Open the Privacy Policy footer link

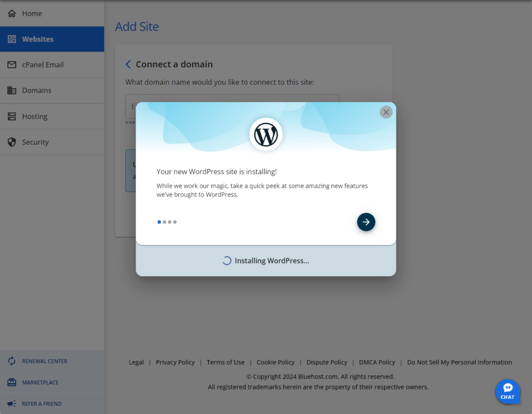[175, 362]
